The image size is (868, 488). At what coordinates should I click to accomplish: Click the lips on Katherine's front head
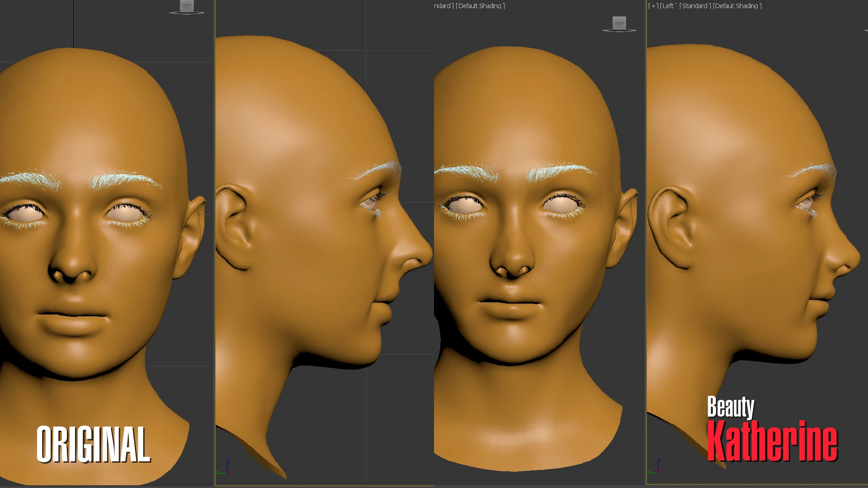point(511,308)
